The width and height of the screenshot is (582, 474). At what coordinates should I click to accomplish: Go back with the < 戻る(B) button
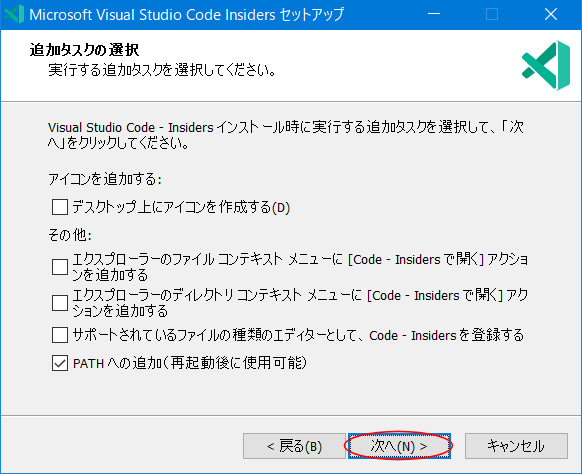point(294,446)
